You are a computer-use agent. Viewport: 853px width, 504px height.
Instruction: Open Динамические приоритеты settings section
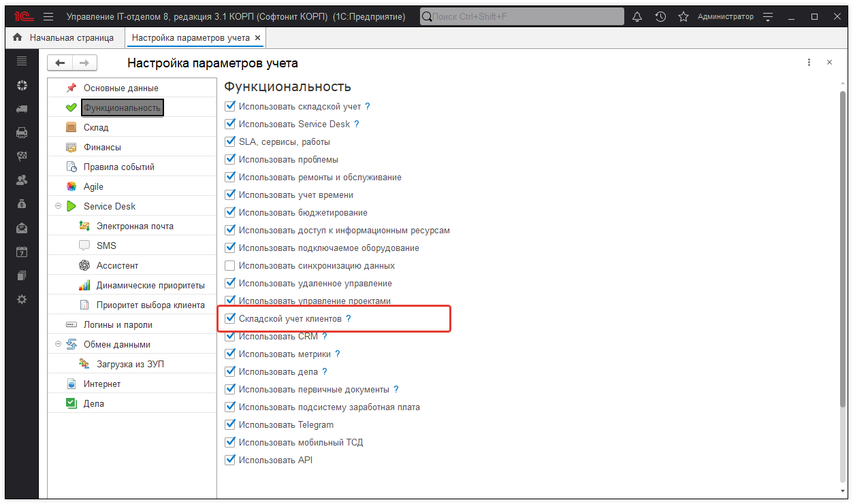[x=150, y=285]
